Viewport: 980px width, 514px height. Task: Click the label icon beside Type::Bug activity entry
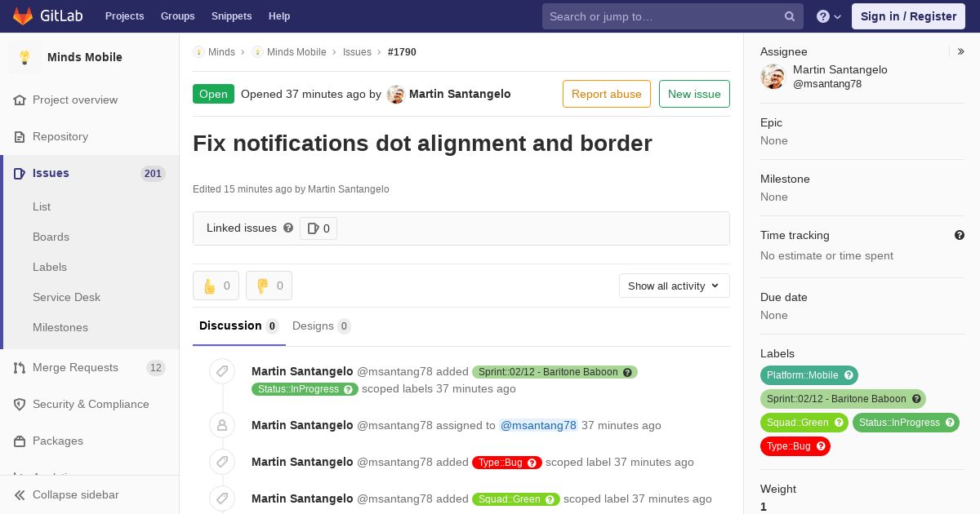(x=222, y=462)
